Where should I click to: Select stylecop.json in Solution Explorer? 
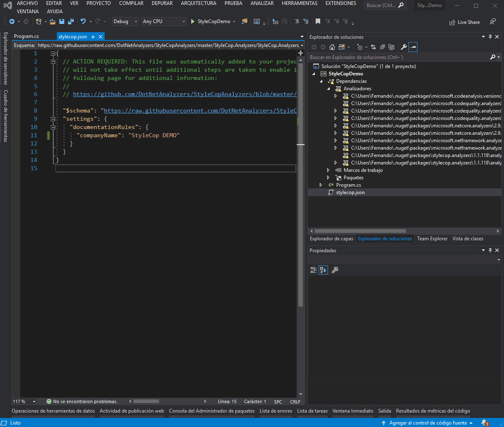[350, 192]
